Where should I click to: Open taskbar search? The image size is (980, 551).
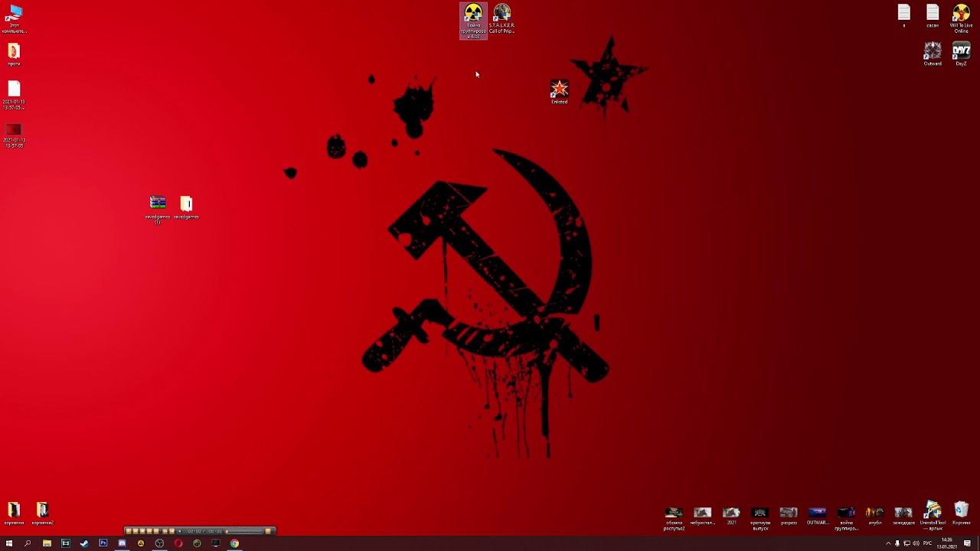tap(28, 543)
